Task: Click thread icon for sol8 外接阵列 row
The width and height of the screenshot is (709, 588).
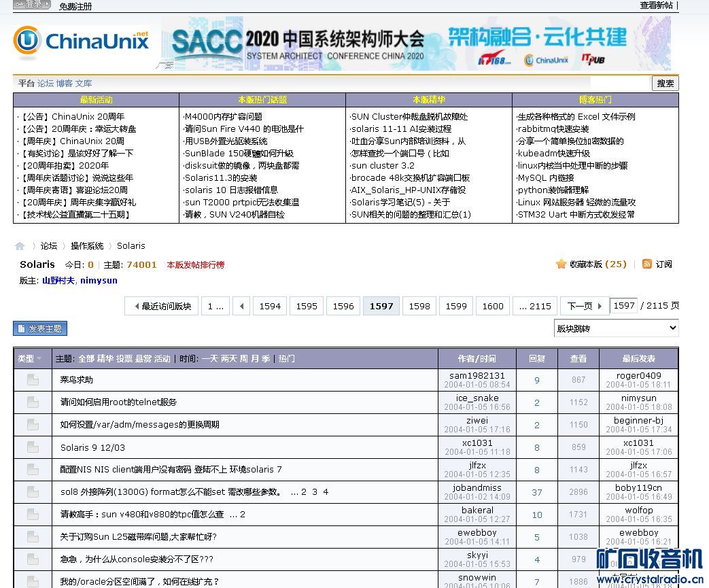Action: 33,492
